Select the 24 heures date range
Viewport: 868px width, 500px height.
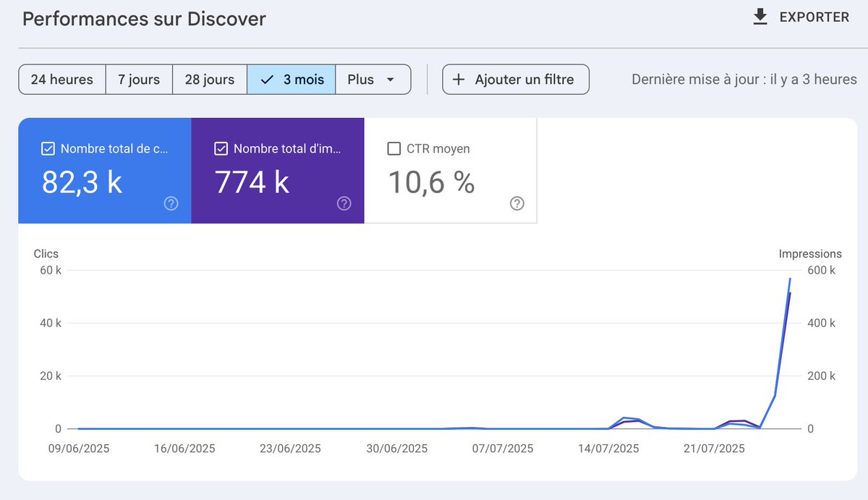click(x=62, y=80)
